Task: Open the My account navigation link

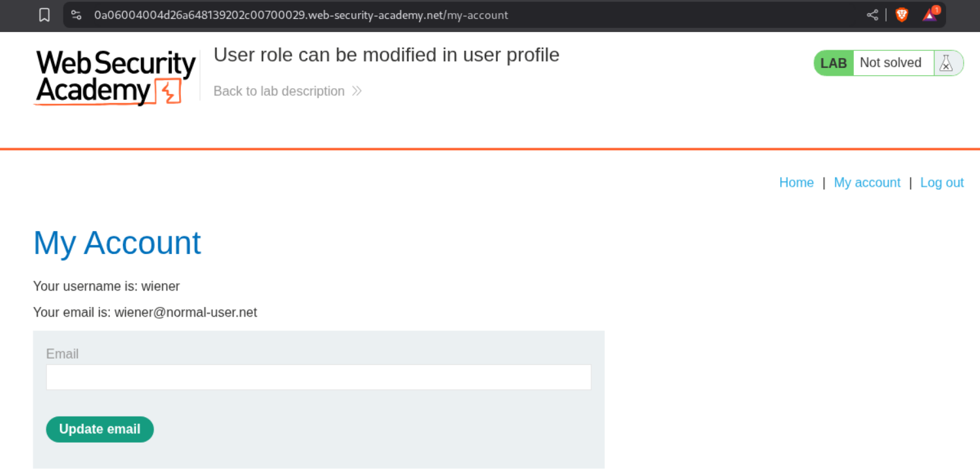Action: tap(867, 183)
